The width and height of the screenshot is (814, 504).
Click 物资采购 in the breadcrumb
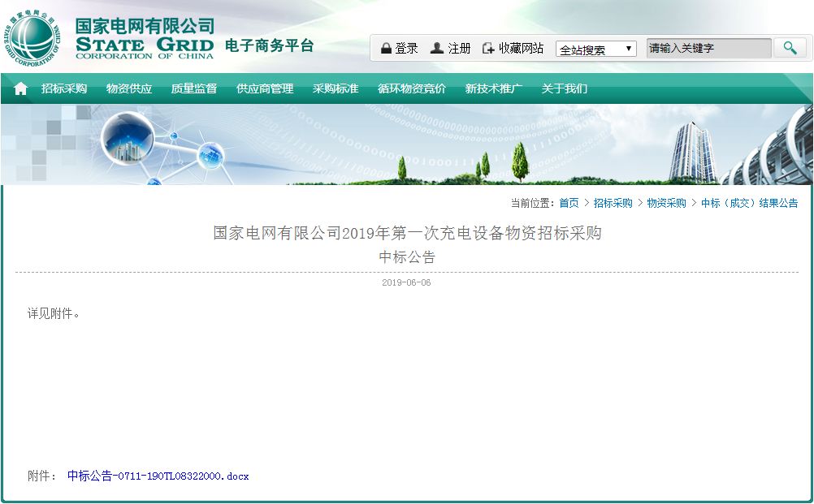tap(666, 203)
